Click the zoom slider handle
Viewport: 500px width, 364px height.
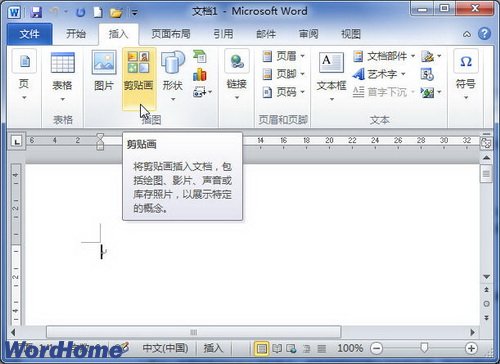tap(424, 348)
